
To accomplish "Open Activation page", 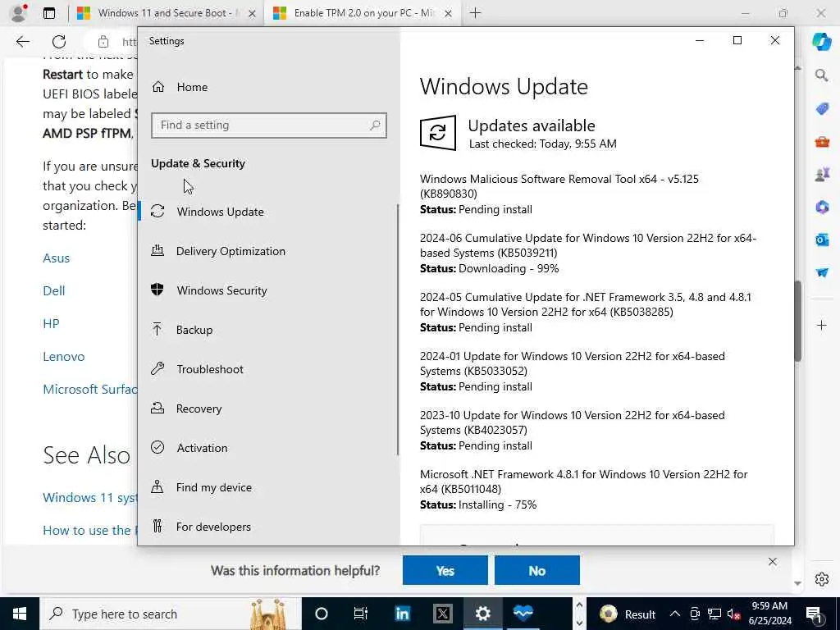I will coord(202,448).
